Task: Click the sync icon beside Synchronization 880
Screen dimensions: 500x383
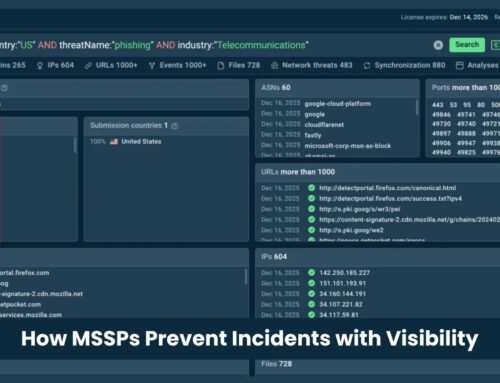Action: [367, 66]
